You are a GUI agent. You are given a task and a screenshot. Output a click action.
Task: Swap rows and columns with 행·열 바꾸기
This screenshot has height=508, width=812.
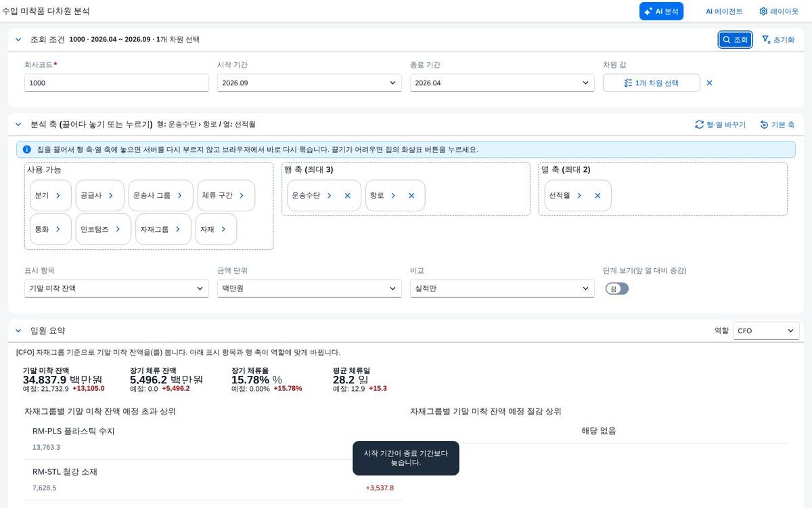click(x=720, y=125)
